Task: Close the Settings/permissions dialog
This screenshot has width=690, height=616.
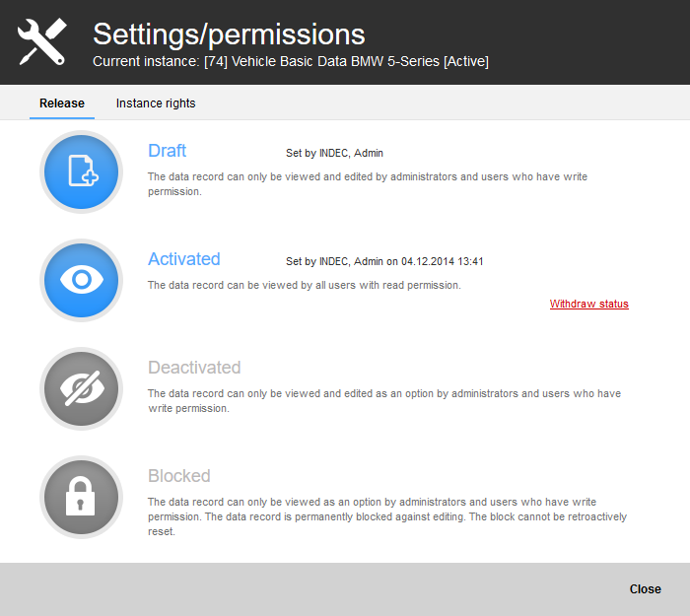Action: coord(645,588)
